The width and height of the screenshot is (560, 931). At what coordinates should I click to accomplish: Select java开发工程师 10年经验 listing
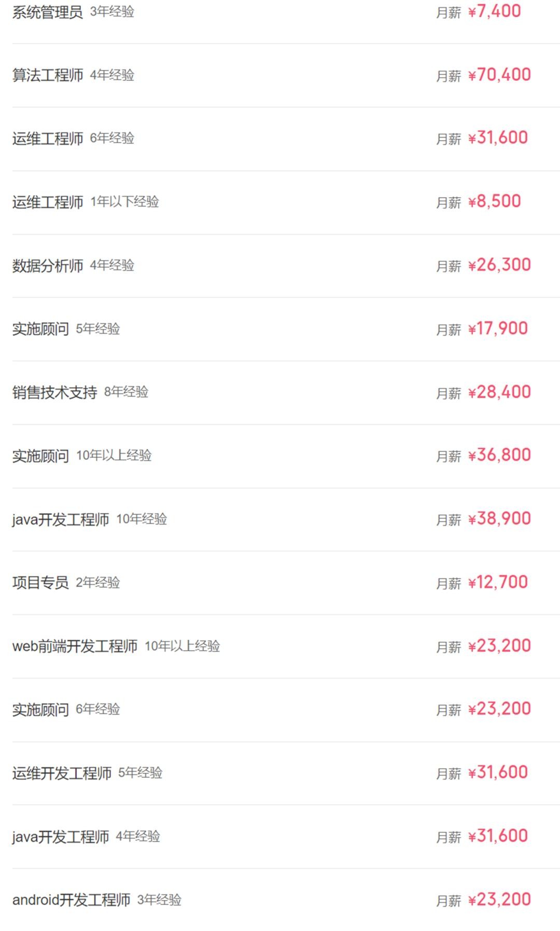point(61,519)
